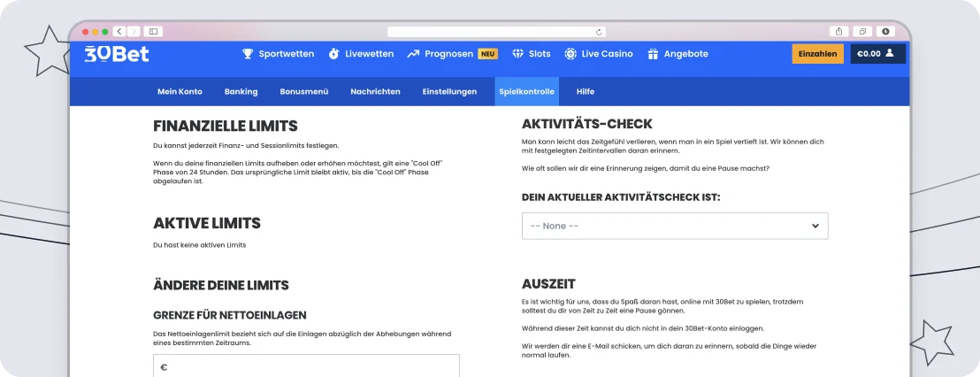Toggle the browser sidebar button

tap(153, 31)
